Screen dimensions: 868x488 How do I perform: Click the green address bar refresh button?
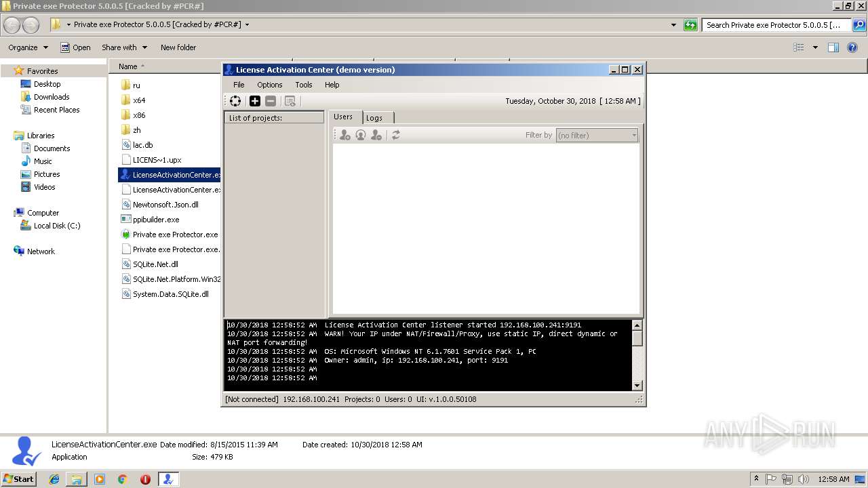coord(690,25)
